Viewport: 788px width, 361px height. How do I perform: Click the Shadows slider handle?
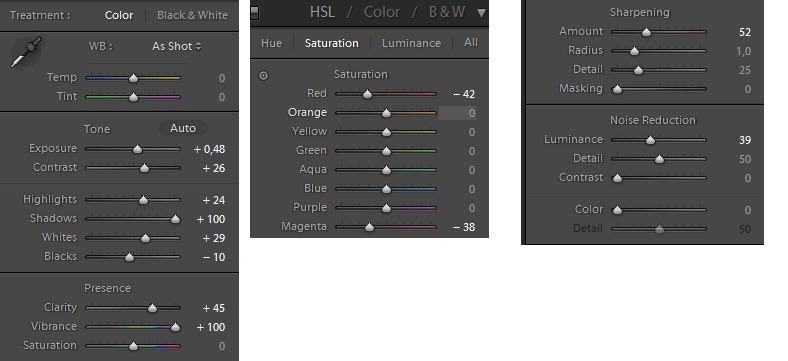pos(175,219)
